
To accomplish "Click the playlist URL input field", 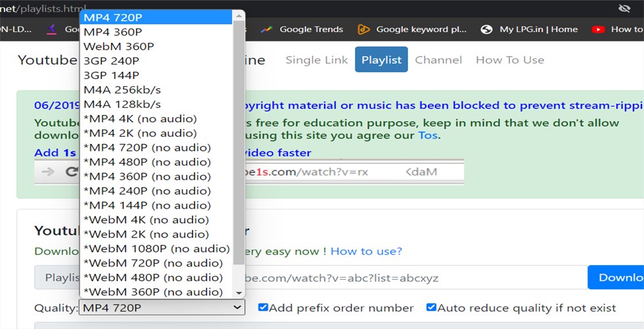I will pyautogui.click(x=416, y=278).
